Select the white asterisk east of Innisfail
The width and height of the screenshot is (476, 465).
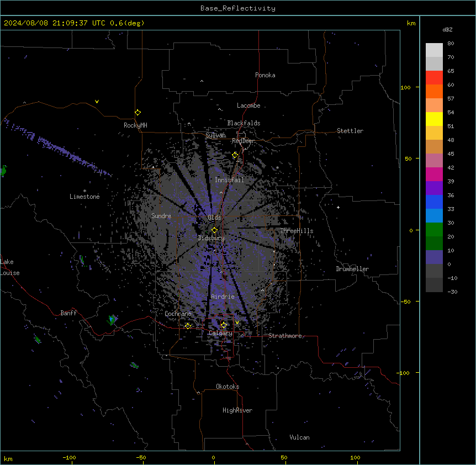tap(277, 167)
